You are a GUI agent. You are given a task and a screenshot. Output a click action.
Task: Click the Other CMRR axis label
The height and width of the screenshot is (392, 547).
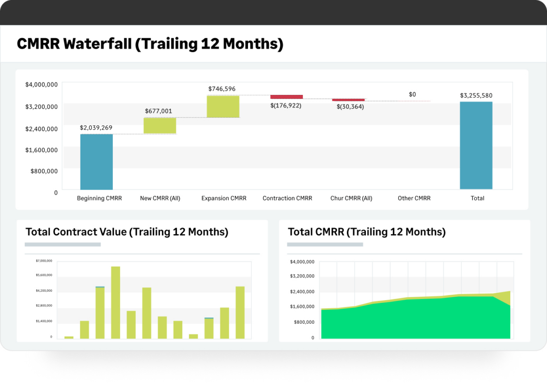tap(414, 198)
